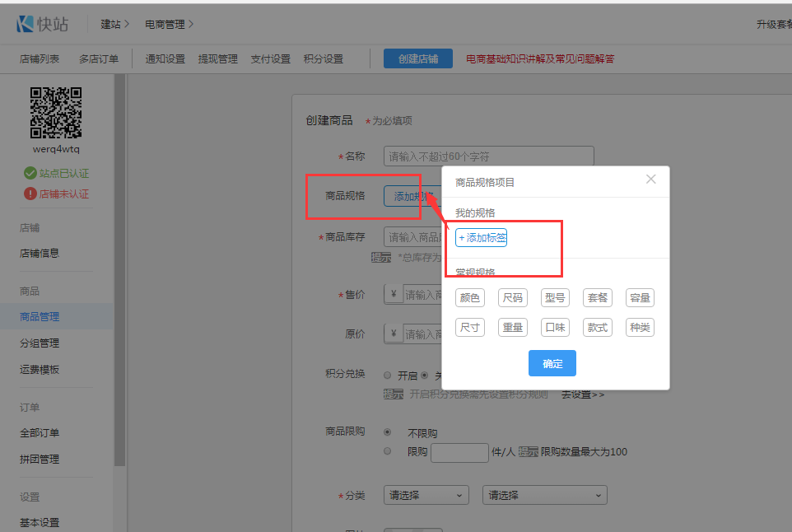Screen dimensions: 792x532
Task: Select the 颜色 spec tag
Action: (470, 298)
